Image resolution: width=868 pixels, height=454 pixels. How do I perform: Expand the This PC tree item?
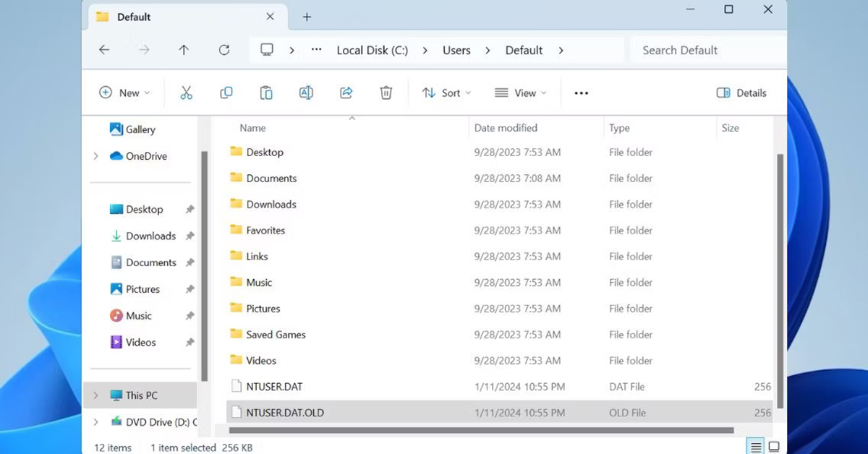(x=94, y=395)
